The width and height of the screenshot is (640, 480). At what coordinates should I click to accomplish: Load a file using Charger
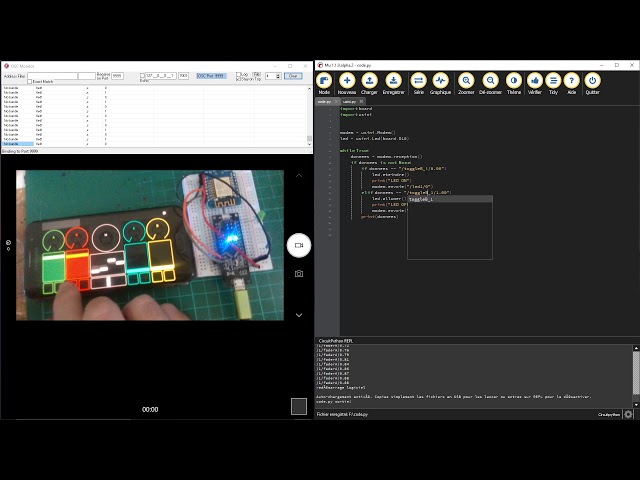pos(369,84)
